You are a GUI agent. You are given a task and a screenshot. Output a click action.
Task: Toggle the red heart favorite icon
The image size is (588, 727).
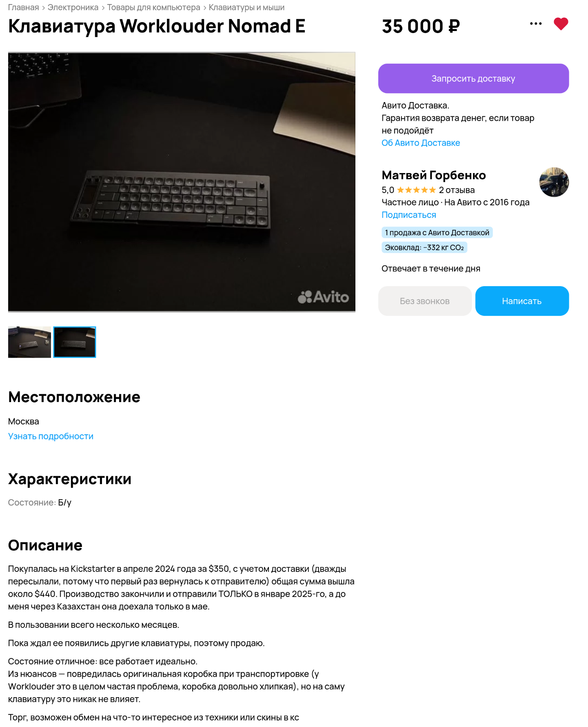561,24
